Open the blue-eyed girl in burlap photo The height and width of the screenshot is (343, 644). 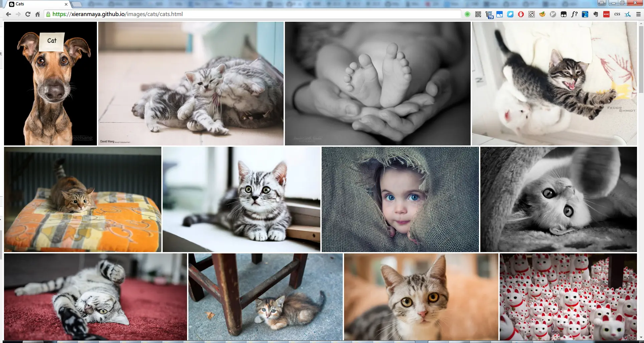(x=400, y=199)
